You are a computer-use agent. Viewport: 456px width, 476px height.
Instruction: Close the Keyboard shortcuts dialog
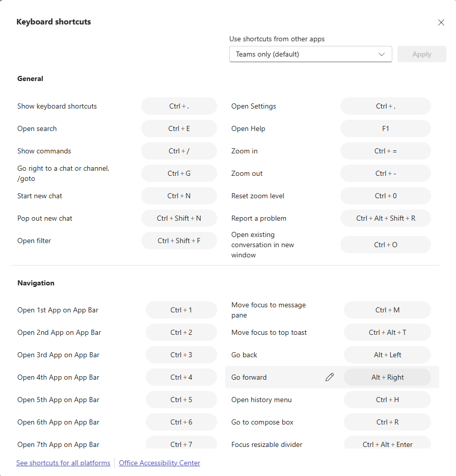[441, 22]
